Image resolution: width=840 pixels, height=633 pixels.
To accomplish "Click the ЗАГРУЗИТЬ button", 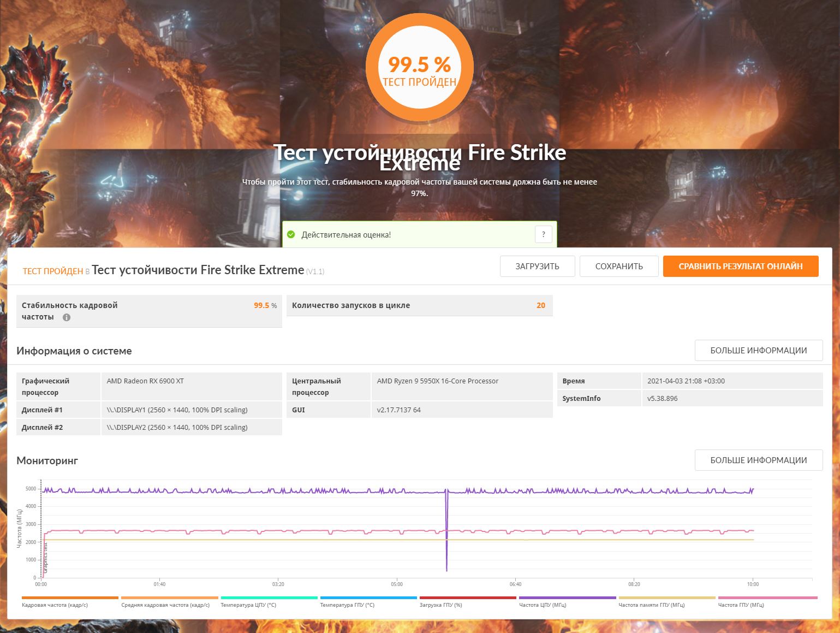I will (537, 266).
